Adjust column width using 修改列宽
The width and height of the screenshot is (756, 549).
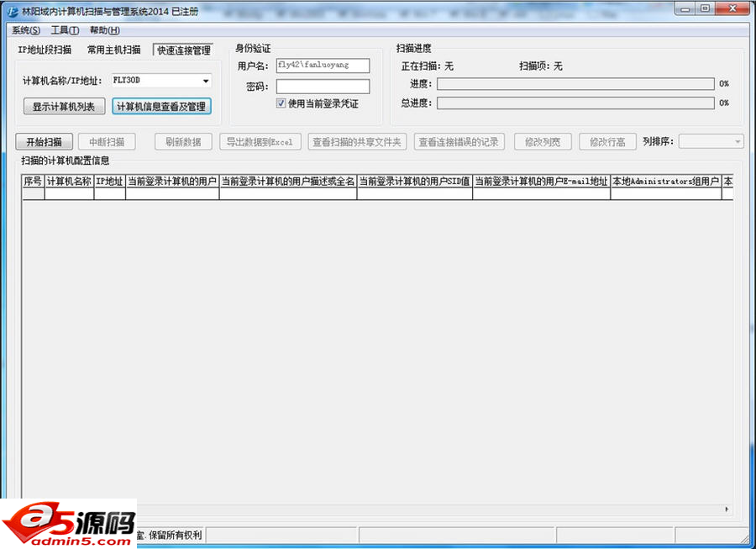click(x=542, y=141)
